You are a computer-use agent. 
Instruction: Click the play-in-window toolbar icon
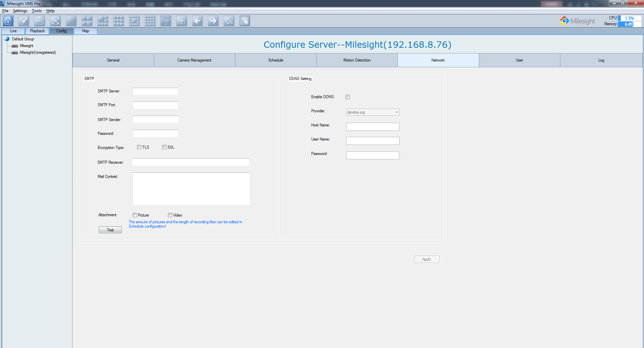point(182,21)
